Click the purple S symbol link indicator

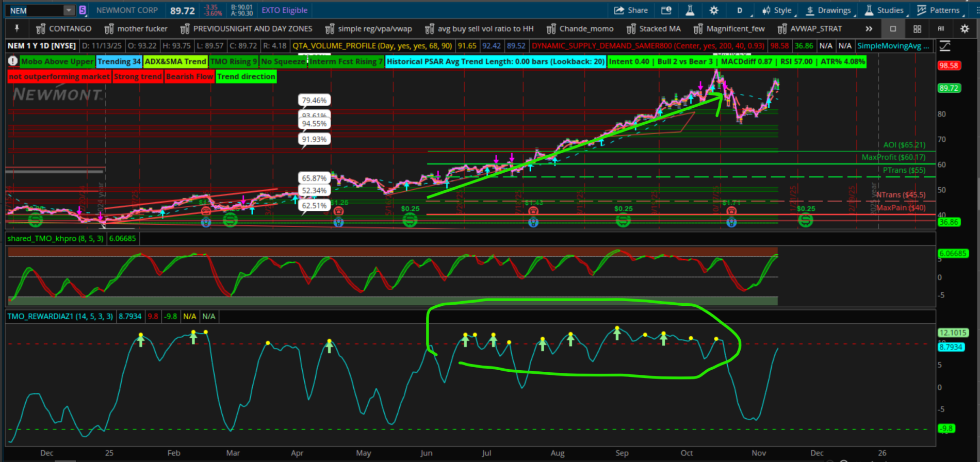point(83,10)
